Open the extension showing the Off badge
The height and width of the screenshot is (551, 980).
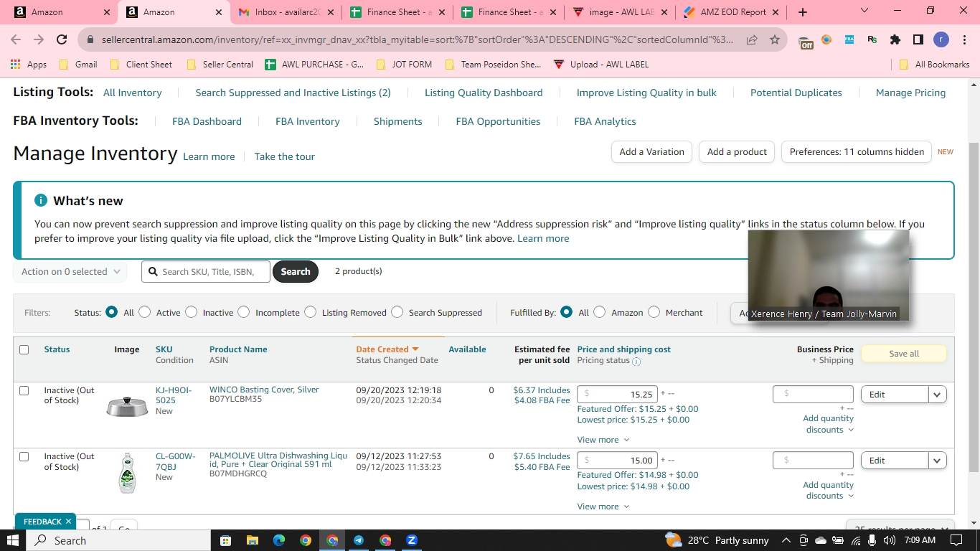pyautogui.click(x=806, y=41)
